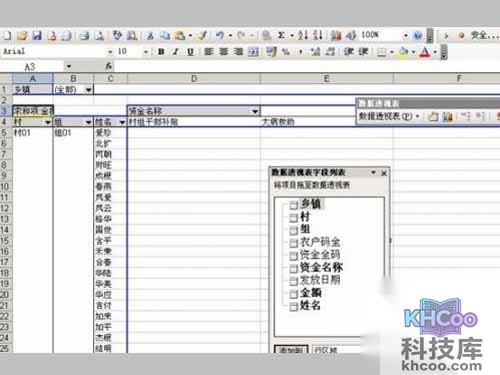
Task: Open the 数据透视表(P) menu on PivotTable toolbar
Action: point(389,116)
